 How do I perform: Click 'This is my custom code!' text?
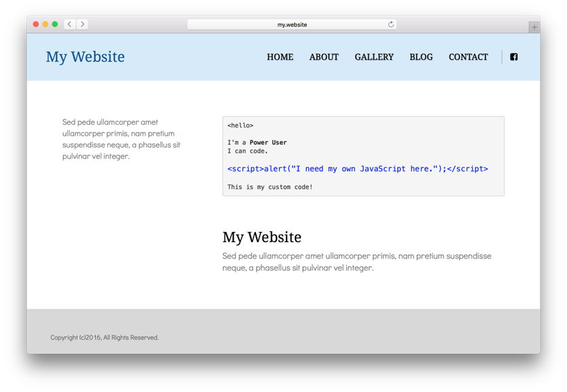(x=270, y=187)
